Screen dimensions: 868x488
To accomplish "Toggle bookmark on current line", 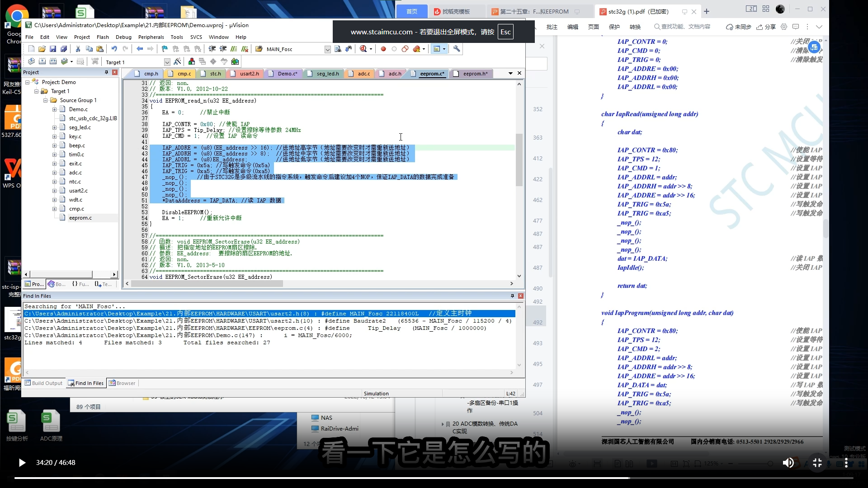I will click(x=165, y=49).
